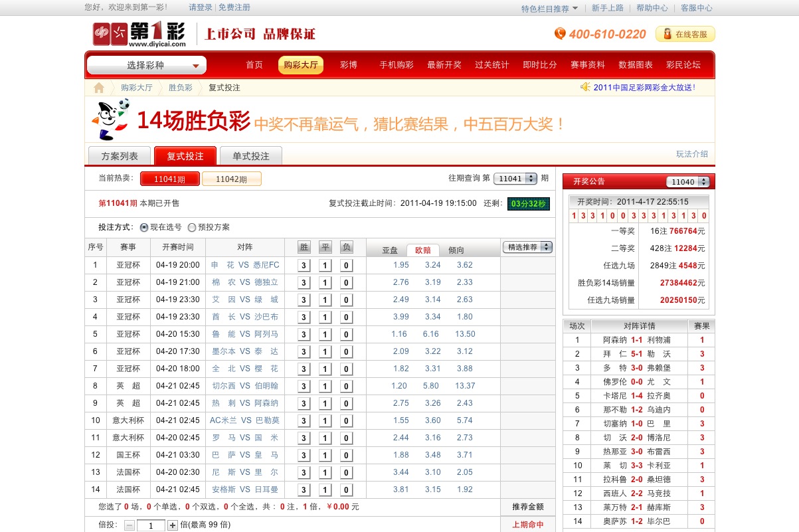
Task: Select the 11042期 button
Action: pos(231,179)
